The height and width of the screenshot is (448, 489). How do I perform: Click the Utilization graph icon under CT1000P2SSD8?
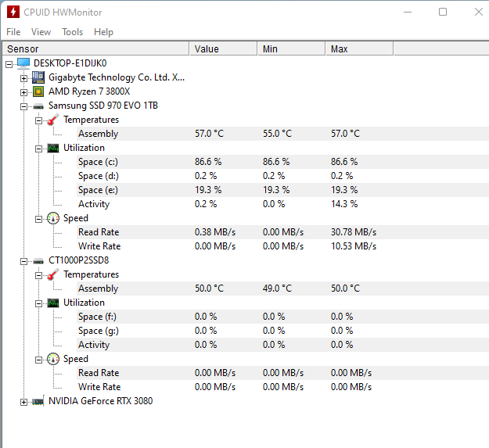click(53, 303)
